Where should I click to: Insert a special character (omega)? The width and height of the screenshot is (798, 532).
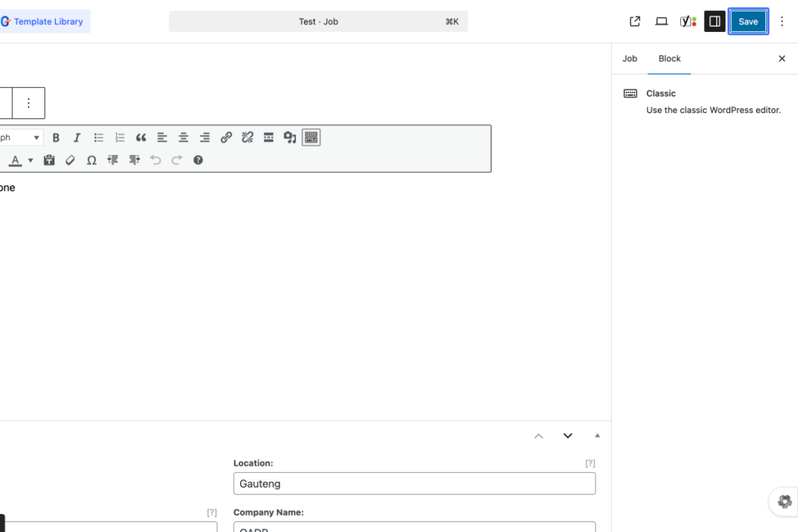[x=92, y=160]
